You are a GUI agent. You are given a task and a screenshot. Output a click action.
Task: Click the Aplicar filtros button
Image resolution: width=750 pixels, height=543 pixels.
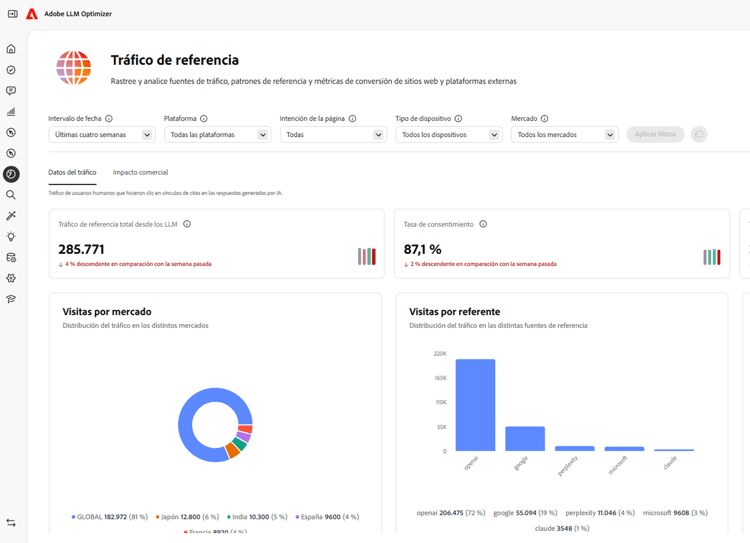655,134
